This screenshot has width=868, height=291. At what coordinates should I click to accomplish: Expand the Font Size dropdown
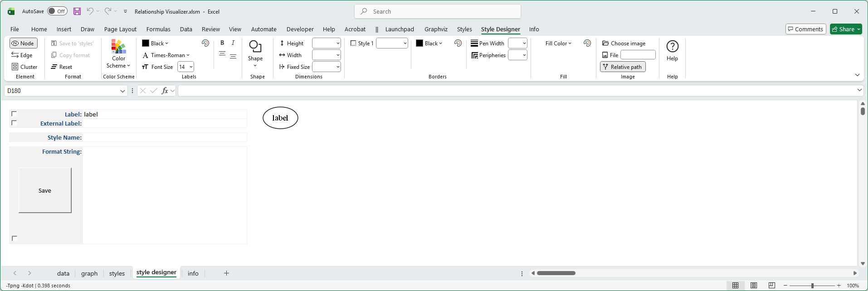click(x=191, y=67)
